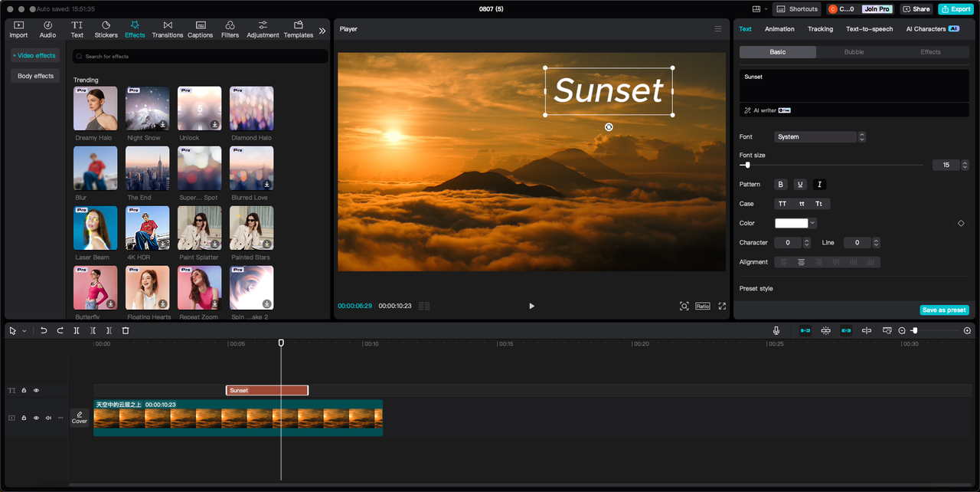Click the microphone record voiceover icon
The image size is (980, 492).
coord(776,330)
